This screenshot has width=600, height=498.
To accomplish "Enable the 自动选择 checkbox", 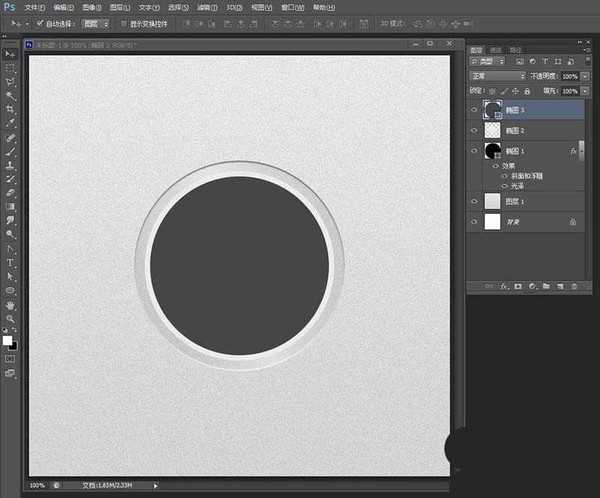I will 39,22.
